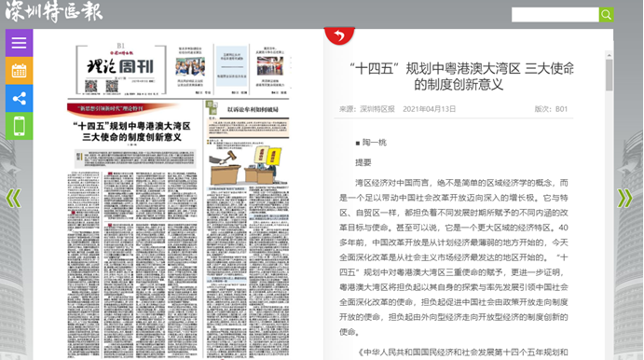
Task: Click the green search magnifier button
Action: point(606,15)
